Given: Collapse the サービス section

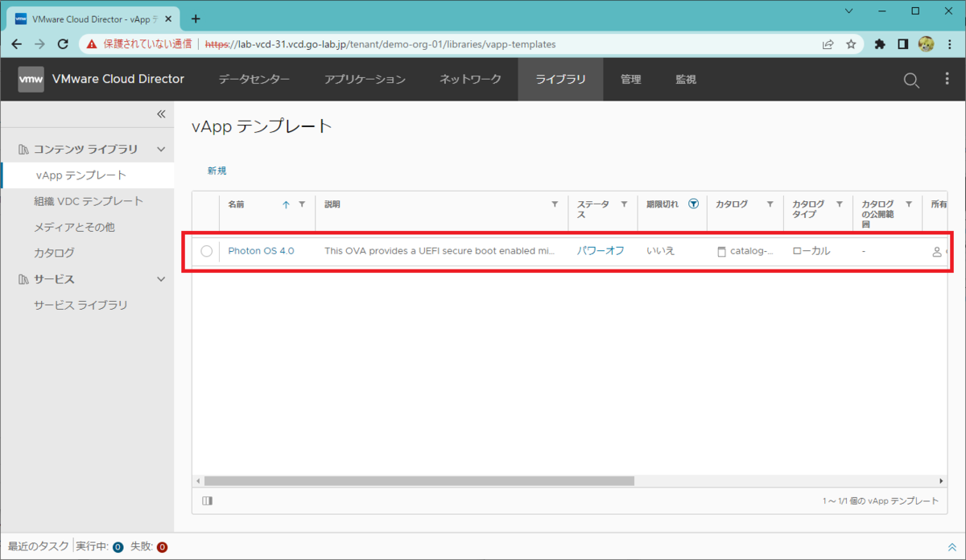Looking at the screenshot, I should [x=161, y=279].
